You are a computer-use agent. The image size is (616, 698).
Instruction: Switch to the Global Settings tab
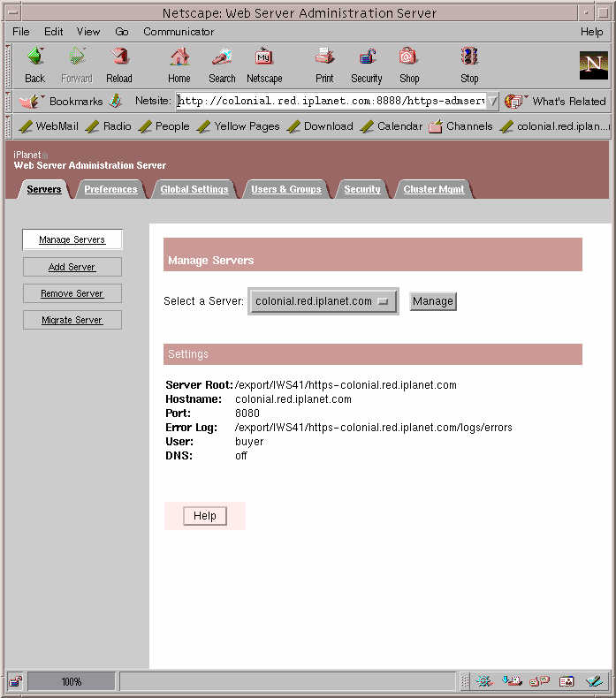coord(194,189)
